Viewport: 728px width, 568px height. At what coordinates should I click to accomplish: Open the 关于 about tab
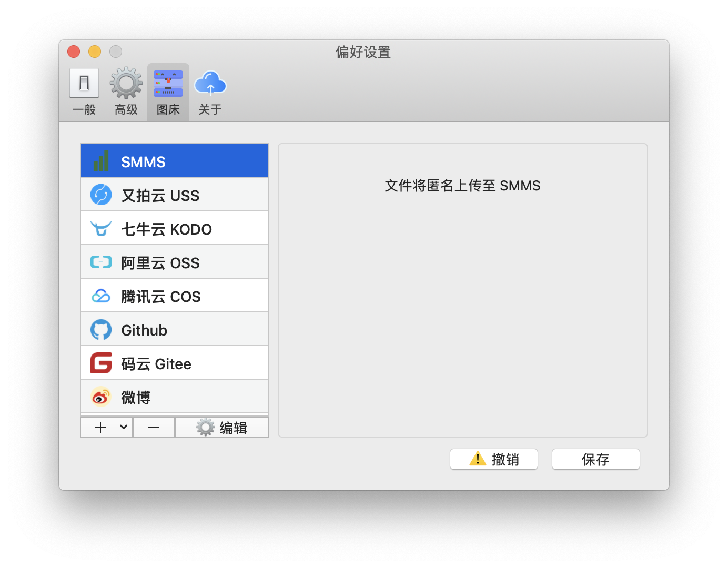point(210,93)
